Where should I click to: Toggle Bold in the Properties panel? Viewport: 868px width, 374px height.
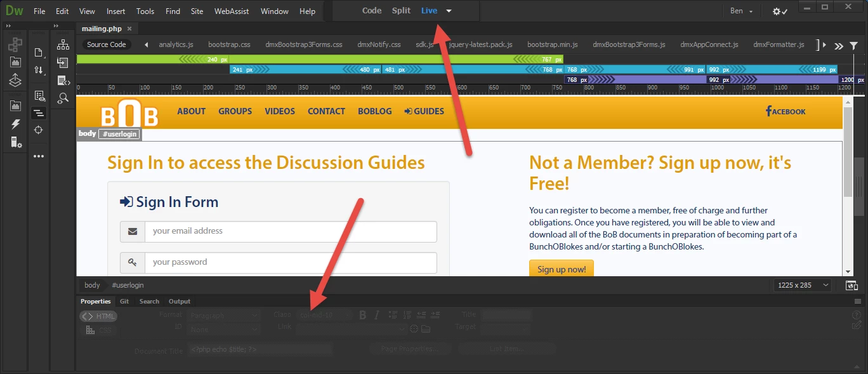(363, 315)
